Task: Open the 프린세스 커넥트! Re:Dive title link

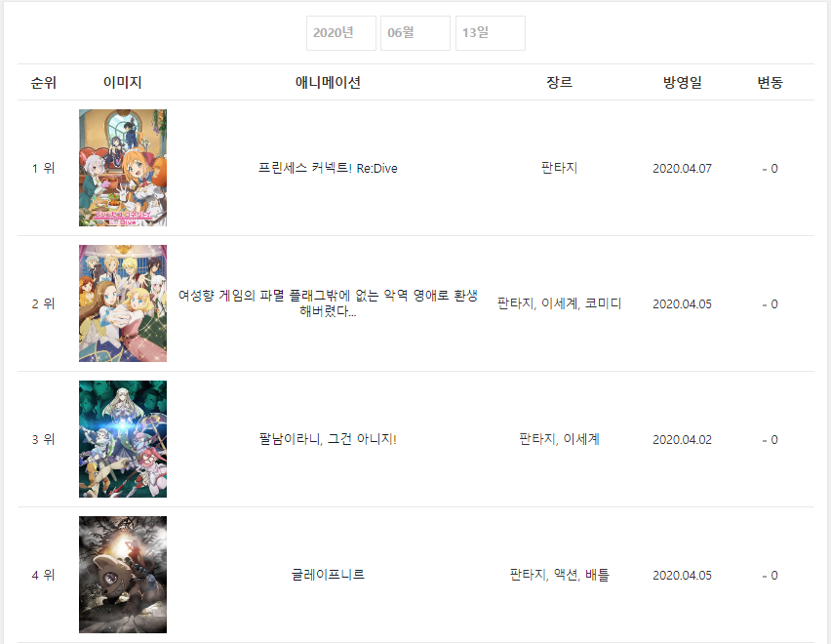Action: [x=328, y=168]
